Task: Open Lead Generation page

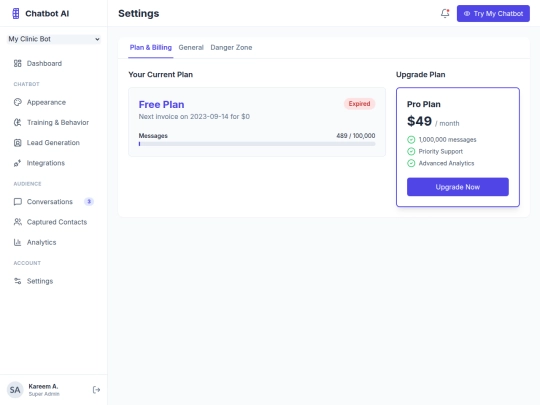Action: coord(54,143)
